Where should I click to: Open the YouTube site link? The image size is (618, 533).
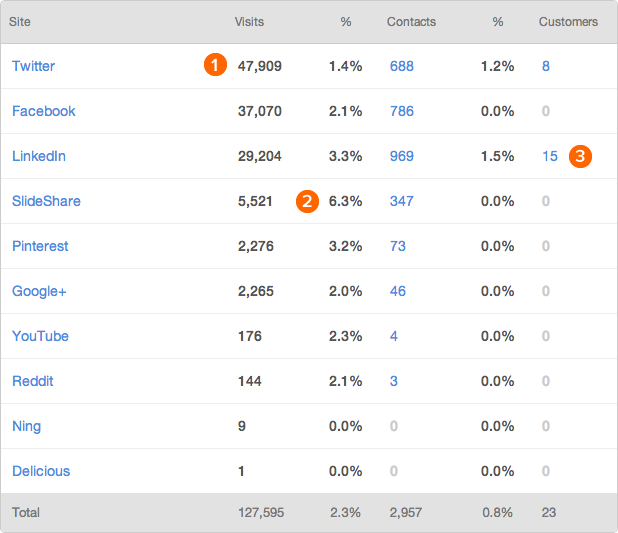[x=40, y=336]
